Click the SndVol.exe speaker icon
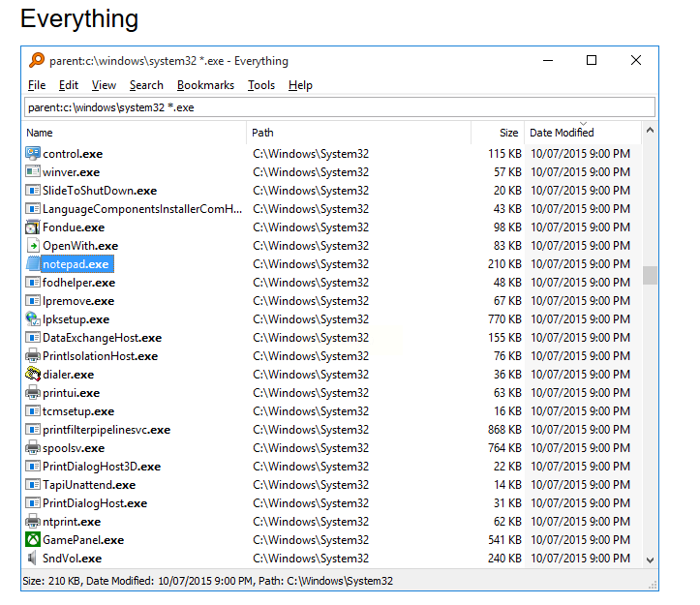The image size is (700, 605). click(x=33, y=558)
